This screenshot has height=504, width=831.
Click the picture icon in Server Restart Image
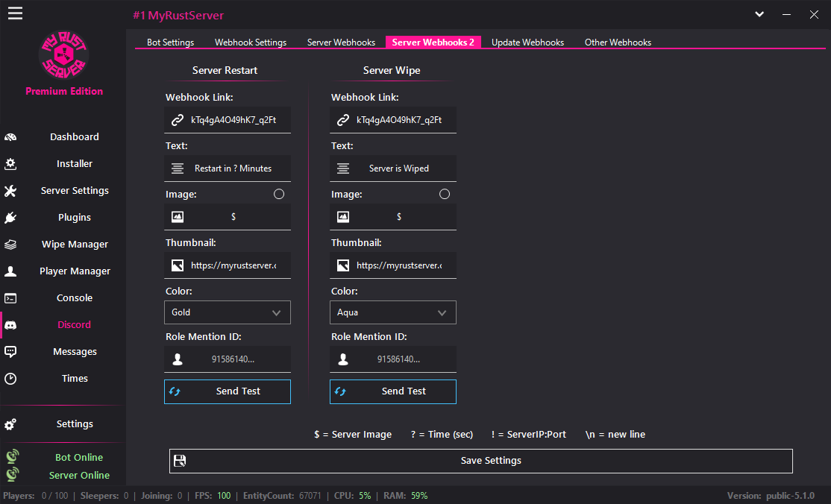coord(178,217)
